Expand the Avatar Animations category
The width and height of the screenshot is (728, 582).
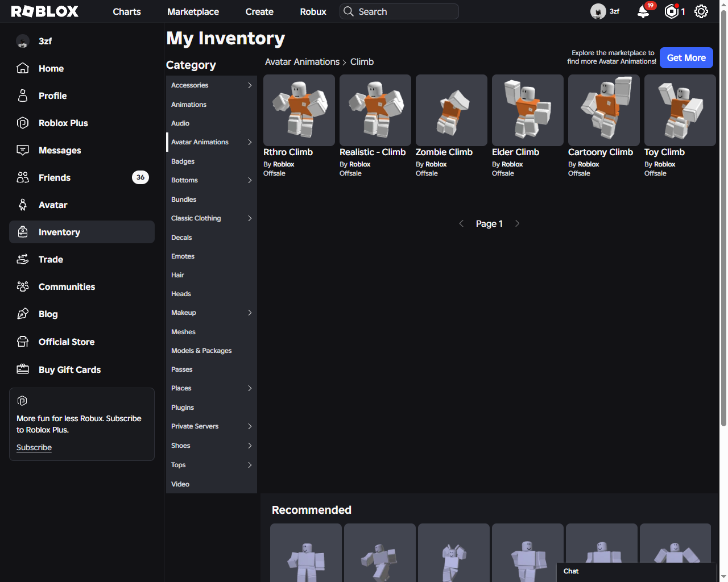(250, 142)
